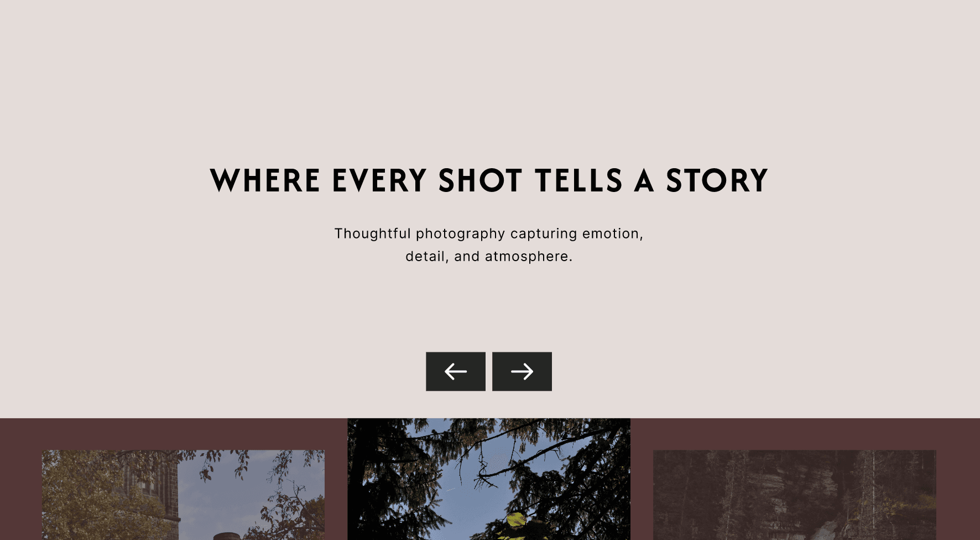Viewport: 980px width, 540px height.
Task: Go to previous slide with left arrow
Action: [456, 371]
